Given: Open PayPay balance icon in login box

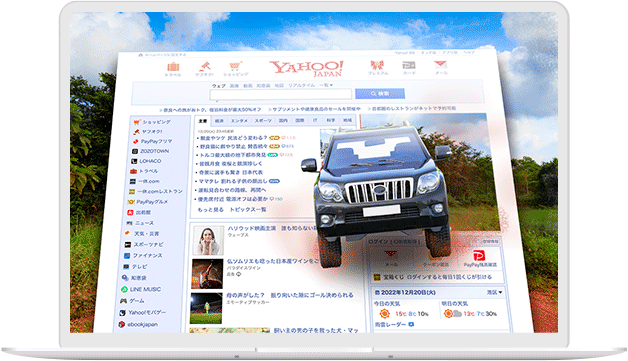Looking at the screenshot, I should 479,255.
